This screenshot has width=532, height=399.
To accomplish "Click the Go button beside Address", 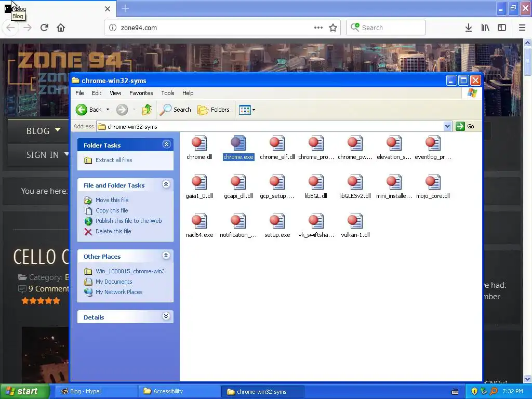I will (x=465, y=126).
